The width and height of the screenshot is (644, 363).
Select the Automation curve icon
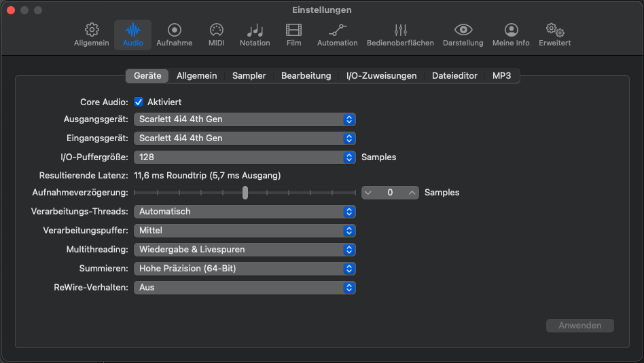[x=337, y=31]
